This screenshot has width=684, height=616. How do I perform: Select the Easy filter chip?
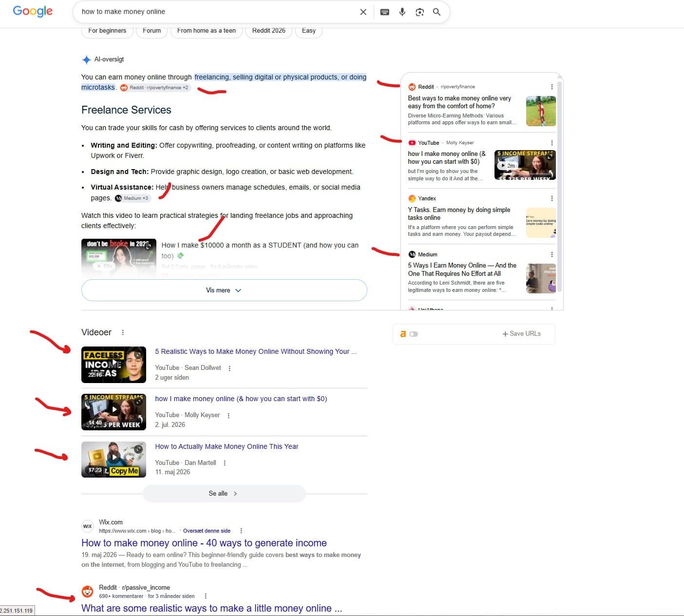click(309, 31)
